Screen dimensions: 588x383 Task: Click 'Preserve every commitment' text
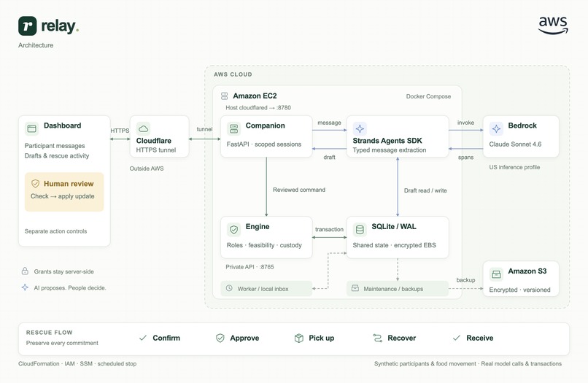[62, 343]
